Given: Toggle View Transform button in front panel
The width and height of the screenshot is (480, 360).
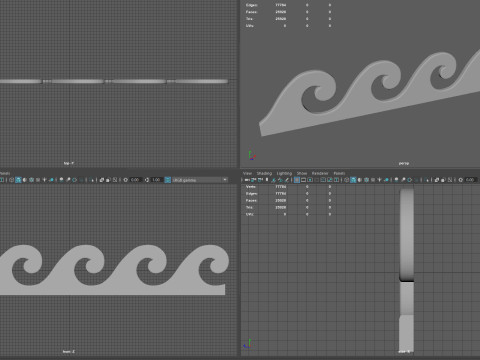Looking at the screenshot, I should pyautogui.click(x=167, y=180).
